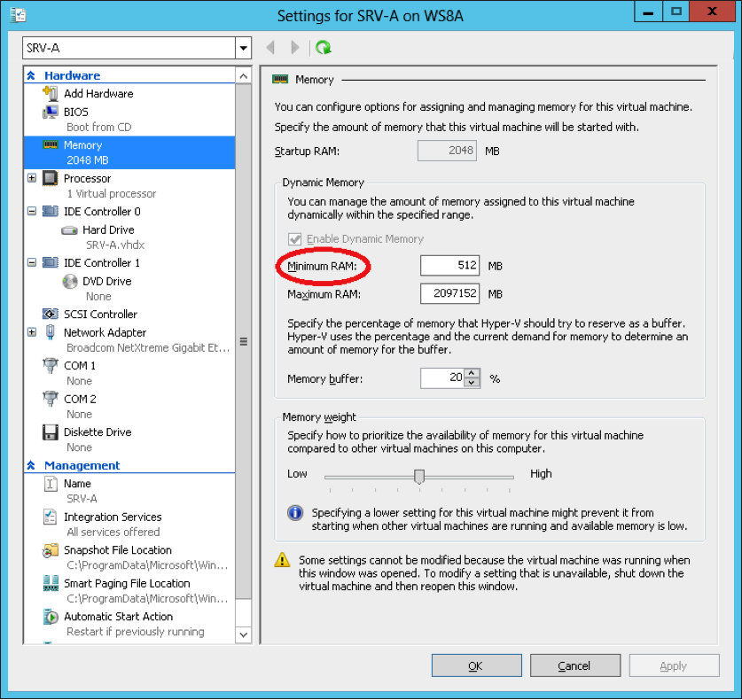Collapse the IDE Controller 0 node
The image size is (742, 700).
point(31,211)
